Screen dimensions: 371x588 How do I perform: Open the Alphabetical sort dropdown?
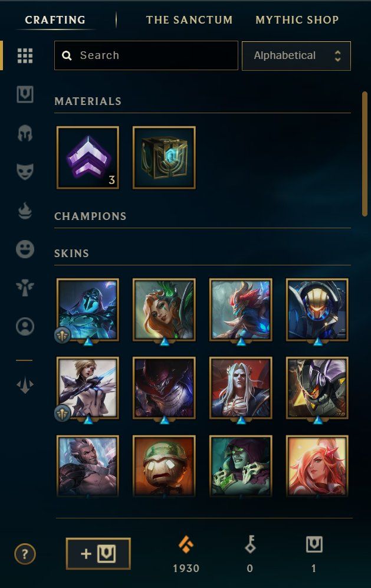coord(296,56)
